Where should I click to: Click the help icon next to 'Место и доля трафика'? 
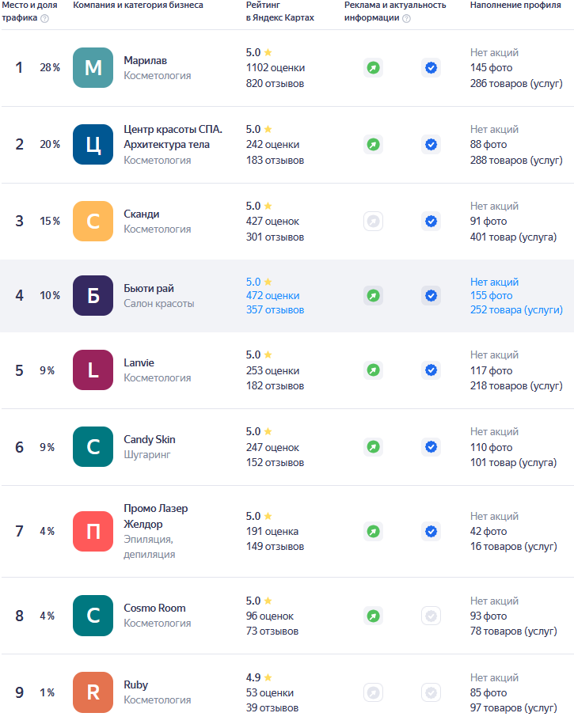(44, 18)
